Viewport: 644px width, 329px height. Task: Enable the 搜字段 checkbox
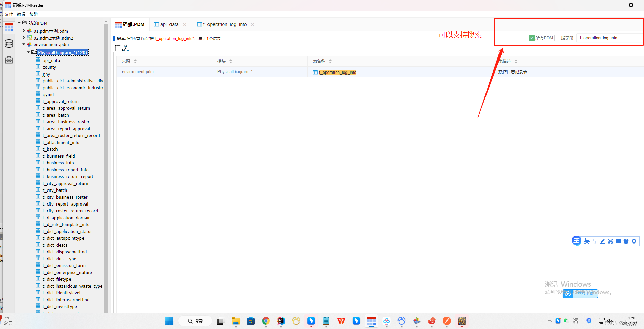(x=557, y=38)
